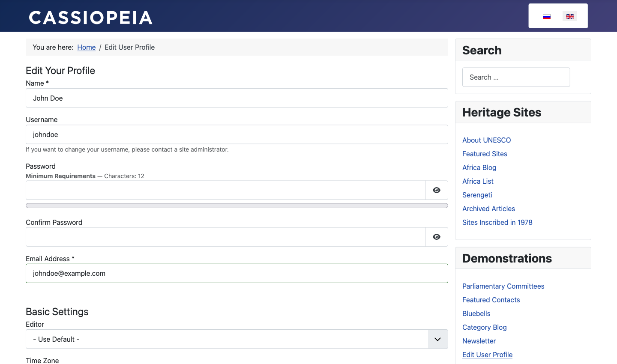Click the "Heritage Sites" module heading
The image size is (617, 364).
[x=502, y=112]
